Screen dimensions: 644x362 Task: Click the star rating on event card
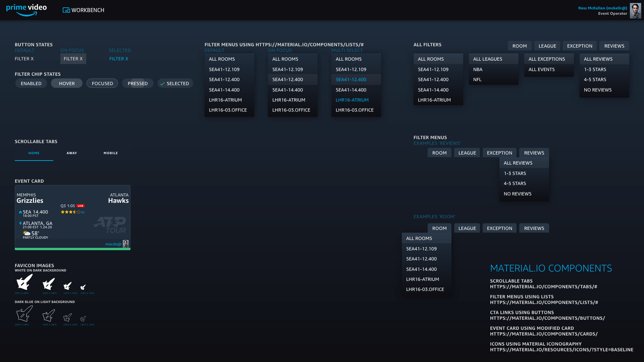71,212
